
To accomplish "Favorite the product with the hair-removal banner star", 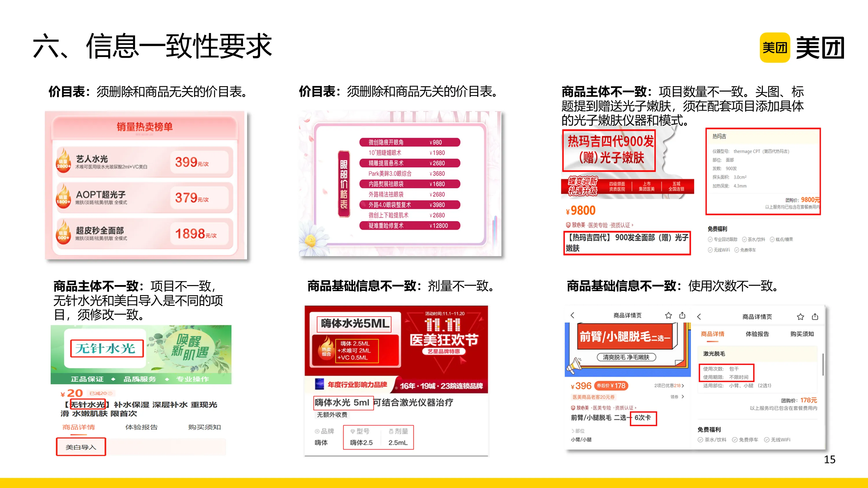I will point(669,315).
